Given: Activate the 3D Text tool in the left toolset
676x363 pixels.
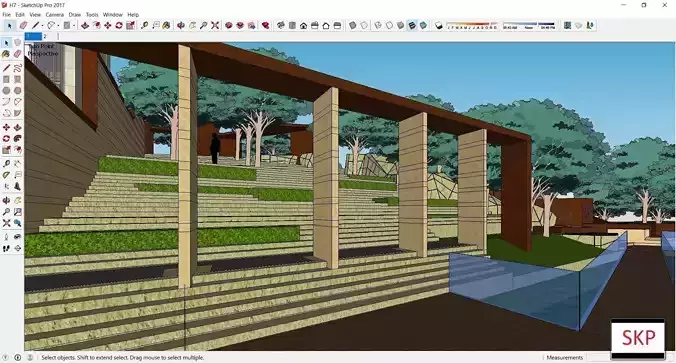Looking at the screenshot, I should pos(17,186).
